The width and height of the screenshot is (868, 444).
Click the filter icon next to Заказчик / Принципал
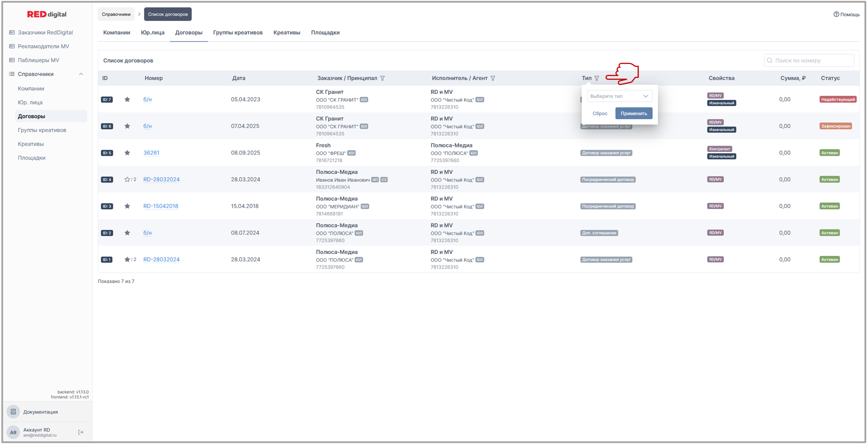tap(382, 78)
